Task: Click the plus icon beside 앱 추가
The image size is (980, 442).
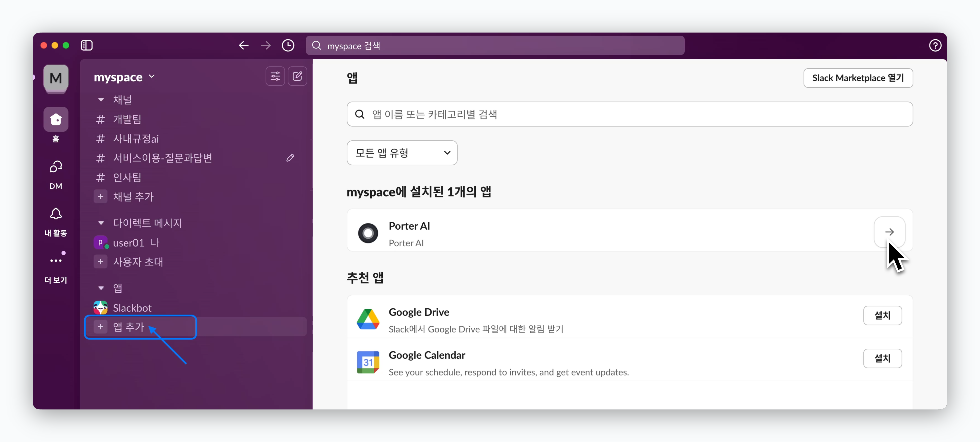Action: pyautogui.click(x=100, y=327)
